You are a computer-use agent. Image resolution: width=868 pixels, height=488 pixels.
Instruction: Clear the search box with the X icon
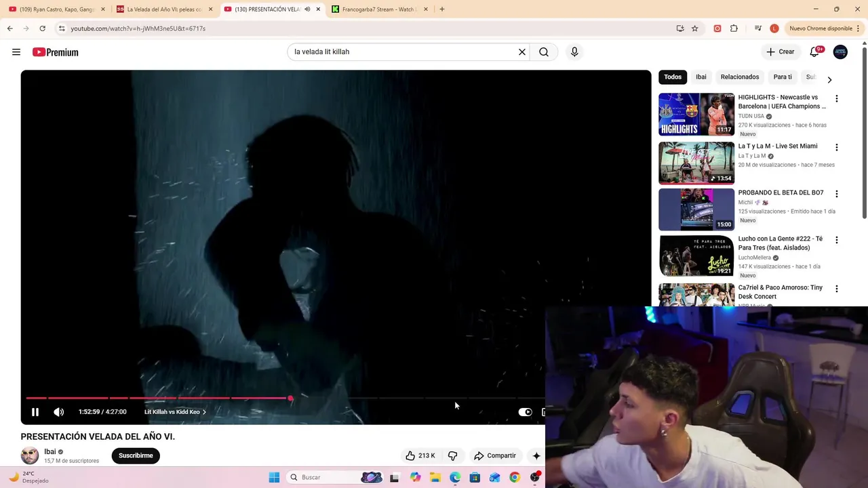(x=522, y=52)
